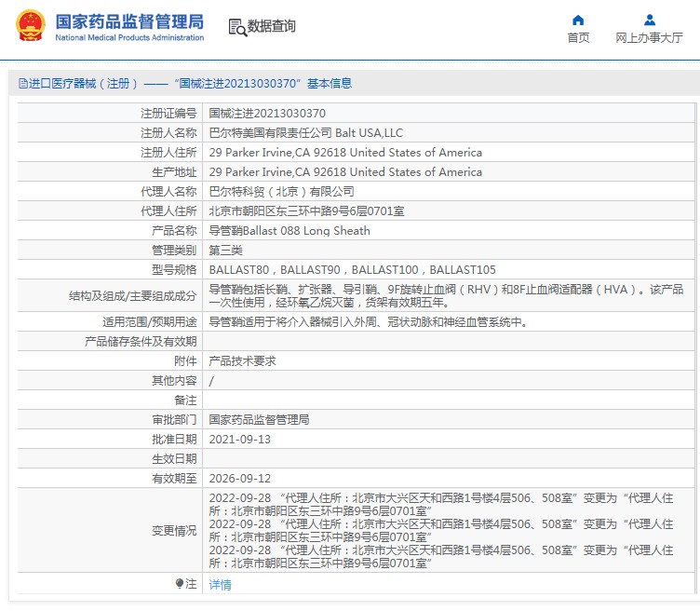
Task: Click the 注册证编号 label
Action: pos(168,114)
